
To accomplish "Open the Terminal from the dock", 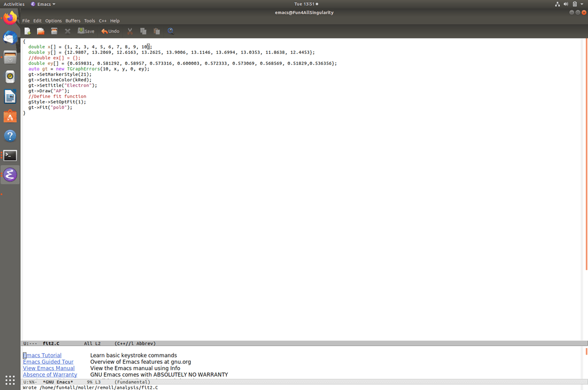I will pos(10,155).
